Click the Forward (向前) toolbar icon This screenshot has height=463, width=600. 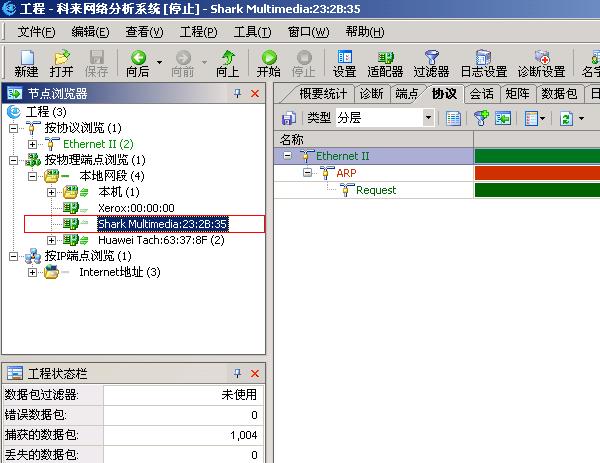tap(183, 64)
